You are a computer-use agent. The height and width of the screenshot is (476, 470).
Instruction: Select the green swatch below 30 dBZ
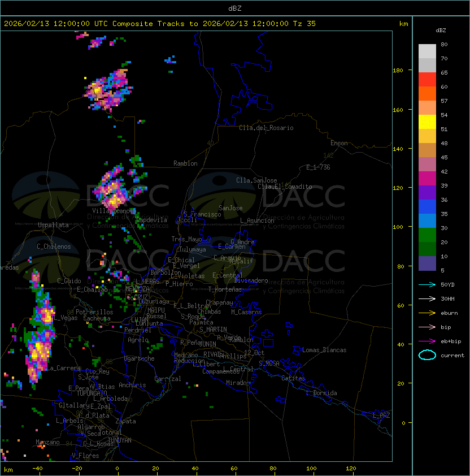(427, 235)
